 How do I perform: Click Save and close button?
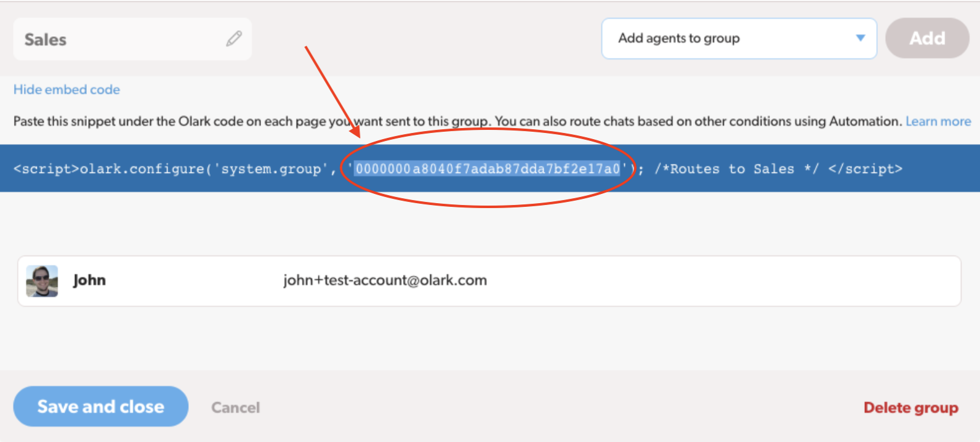click(101, 406)
